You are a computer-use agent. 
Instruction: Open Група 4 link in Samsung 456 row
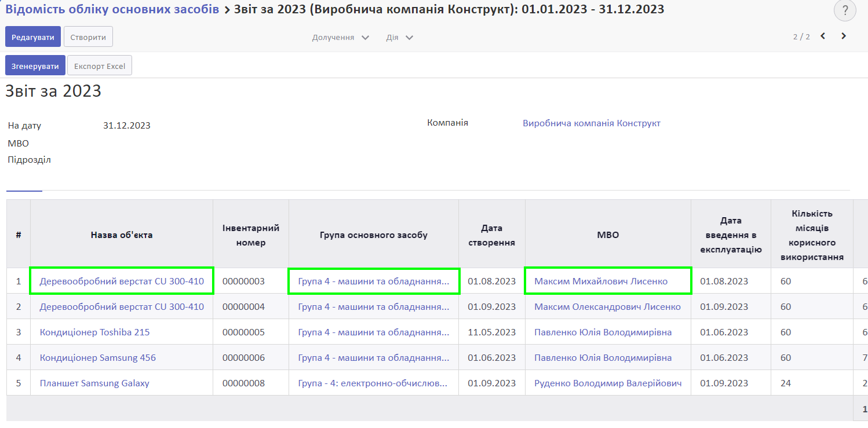374,358
